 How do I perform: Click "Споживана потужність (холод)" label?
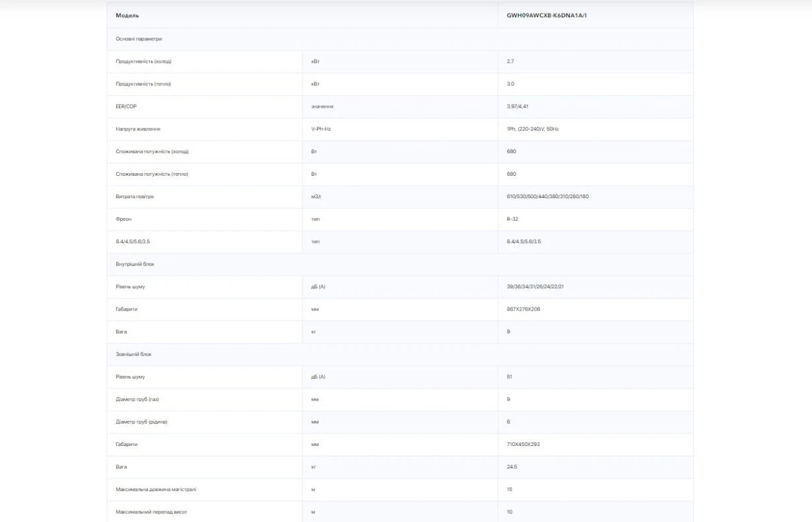click(152, 151)
